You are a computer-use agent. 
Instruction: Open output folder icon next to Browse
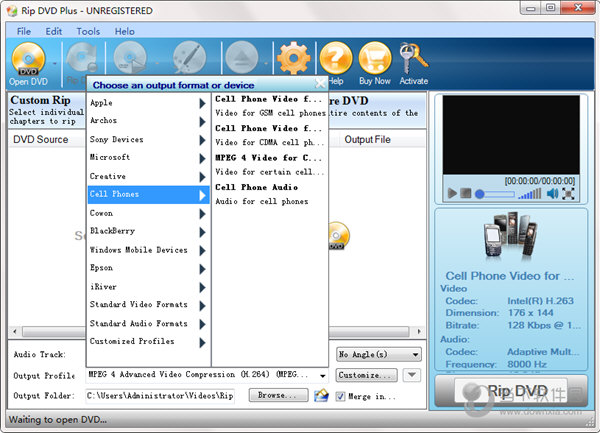tap(321, 396)
